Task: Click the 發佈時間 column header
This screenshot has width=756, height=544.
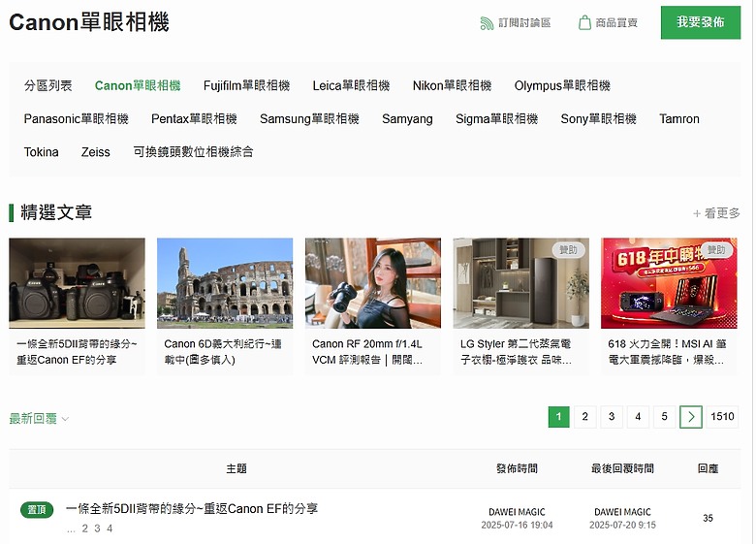Action: point(517,468)
